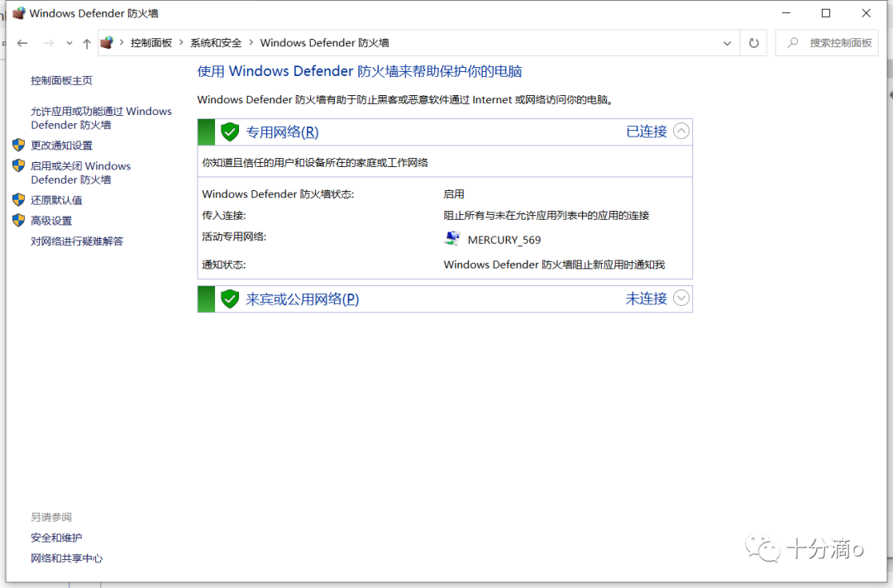Click 阻止所有与未在允许应用列表中的应用的连接 text
This screenshot has width=893, height=588.
[x=547, y=215]
